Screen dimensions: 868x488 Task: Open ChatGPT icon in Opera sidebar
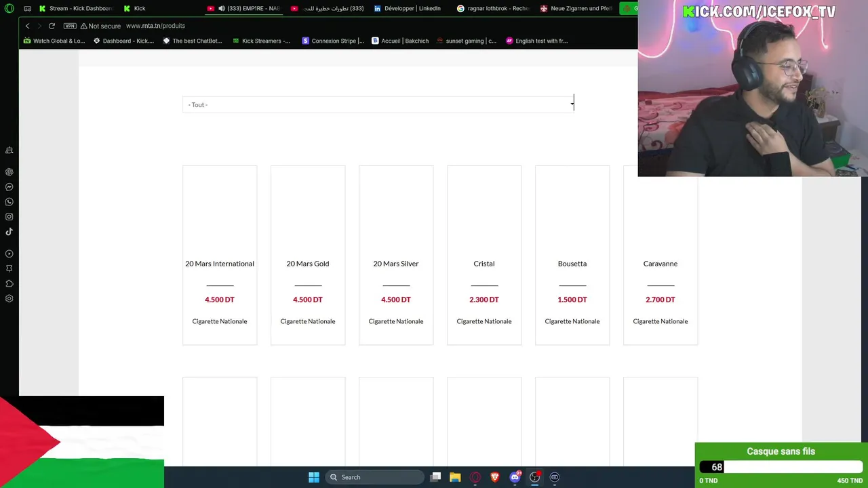[9, 172]
